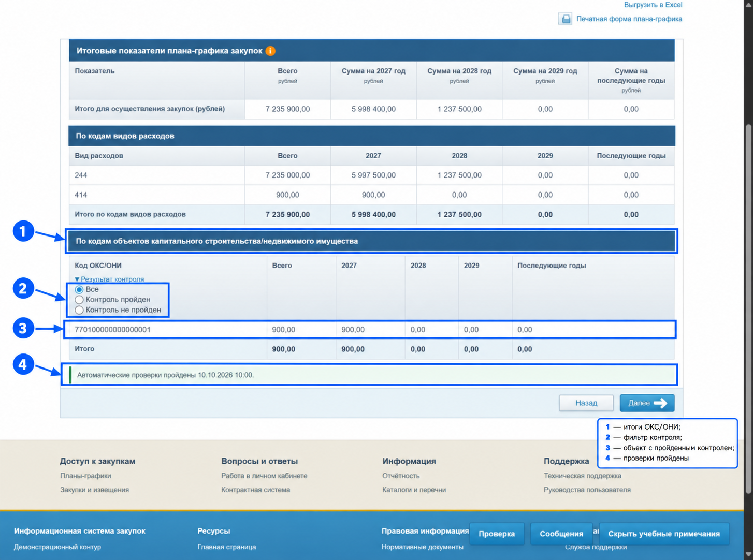Click the По кодам видов расходов heading
This screenshot has height=560, width=753.
(x=125, y=136)
